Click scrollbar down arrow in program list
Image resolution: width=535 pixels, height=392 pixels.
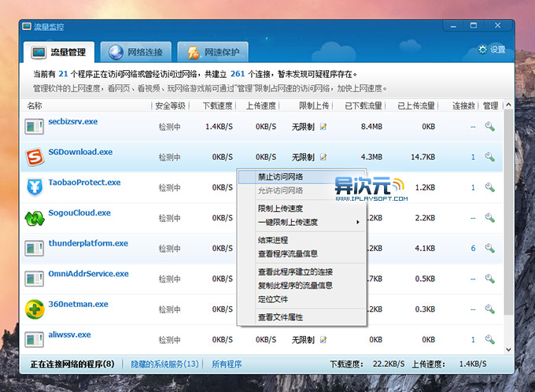pyautogui.click(x=508, y=349)
